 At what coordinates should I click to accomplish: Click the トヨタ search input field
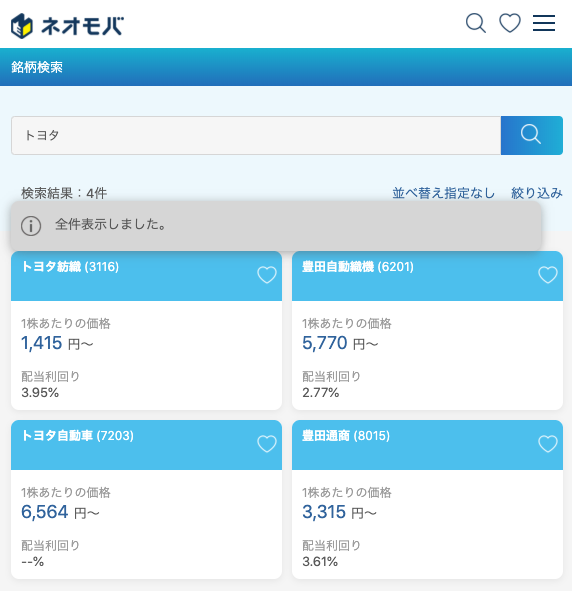click(x=256, y=135)
